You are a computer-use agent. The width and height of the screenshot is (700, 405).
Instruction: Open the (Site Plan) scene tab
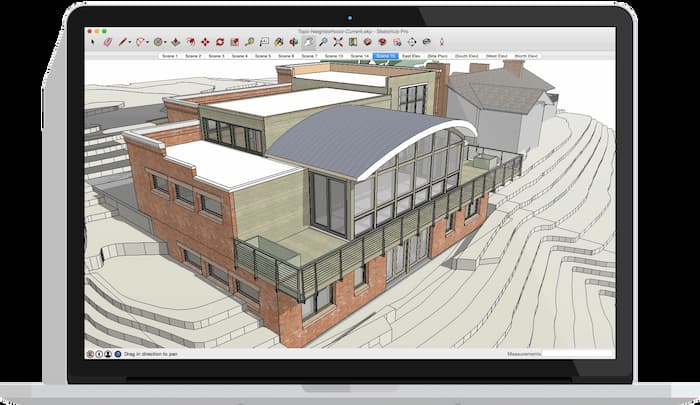(x=438, y=56)
